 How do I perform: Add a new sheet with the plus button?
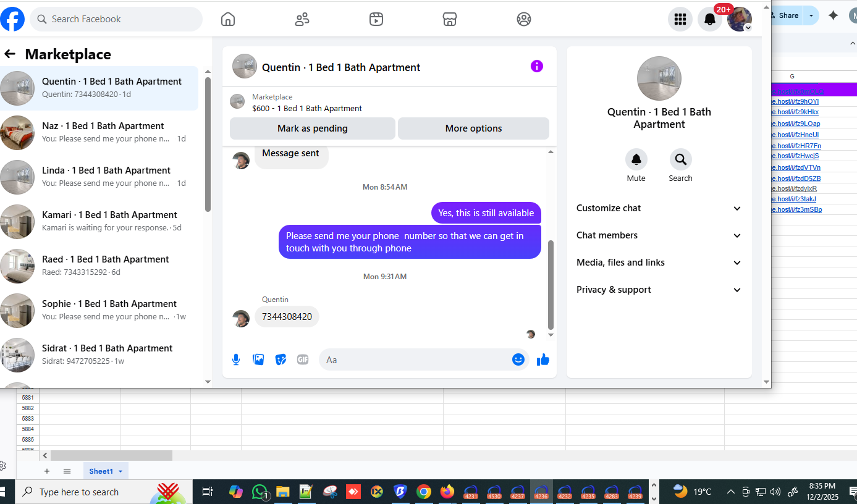pyautogui.click(x=47, y=471)
